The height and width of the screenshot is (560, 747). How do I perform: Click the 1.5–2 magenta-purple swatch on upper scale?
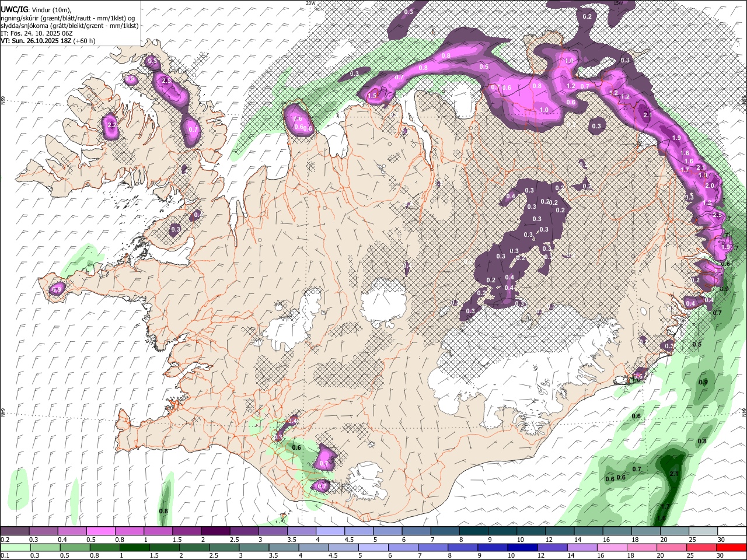tap(187, 531)
